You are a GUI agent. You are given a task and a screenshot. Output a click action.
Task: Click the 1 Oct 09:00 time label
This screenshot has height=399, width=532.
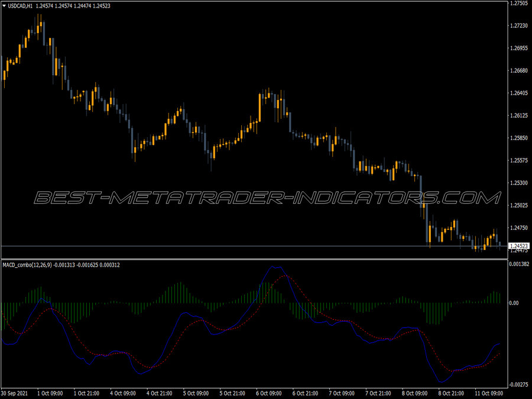point(50,393)
